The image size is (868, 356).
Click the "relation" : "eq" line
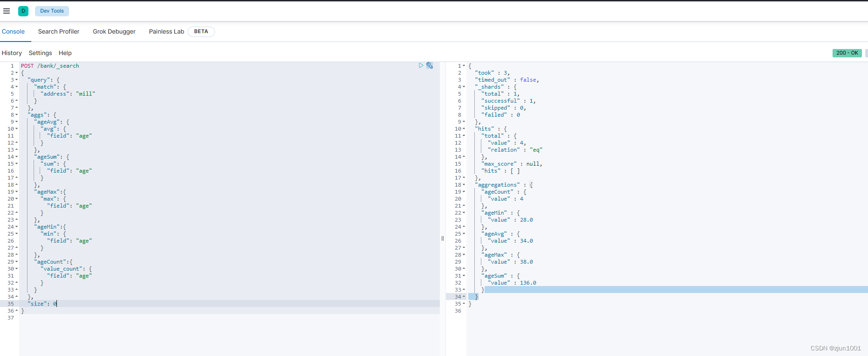[x=515, y=150]
